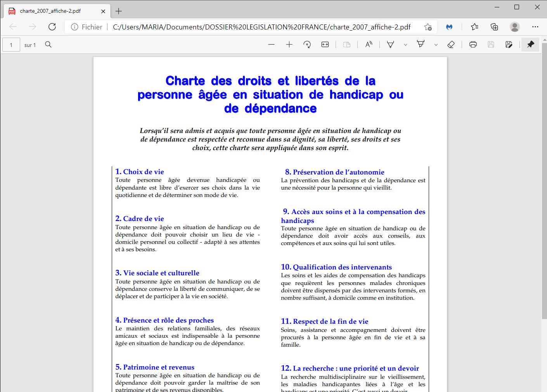Rotate the PDF page
Image resolution: width=547 pixels, height=392 pixels.
307,45
